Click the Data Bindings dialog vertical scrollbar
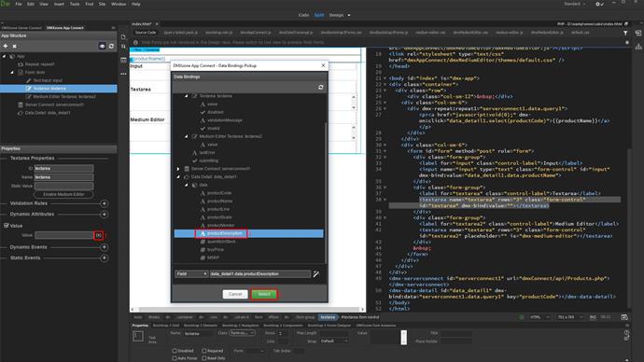The image size is (644, 362). [x=326, y=193]
